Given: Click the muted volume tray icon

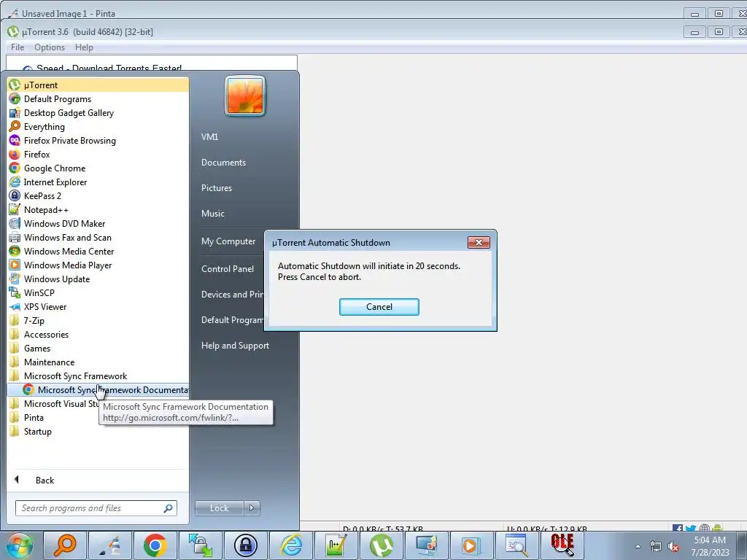Looking at the screenshot, I should point(673,547).
